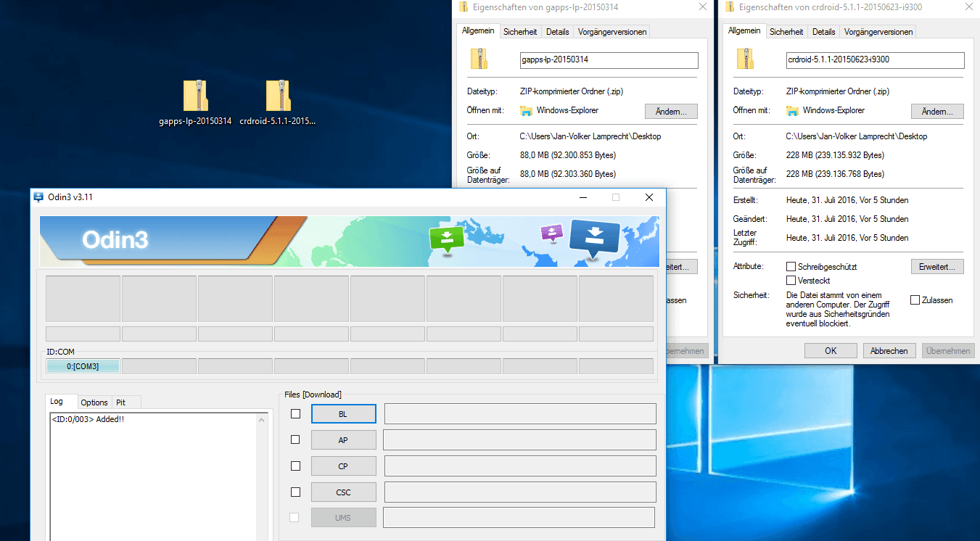Click Windows-Explorer icon in crdroid properties
This screenshot has width=980, height=541.
tap(793, 111)
